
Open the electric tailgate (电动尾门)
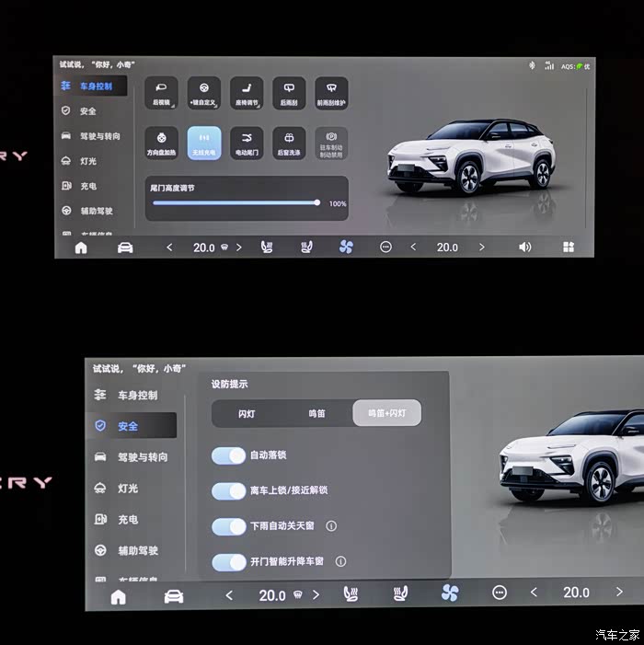click(247, 144)
